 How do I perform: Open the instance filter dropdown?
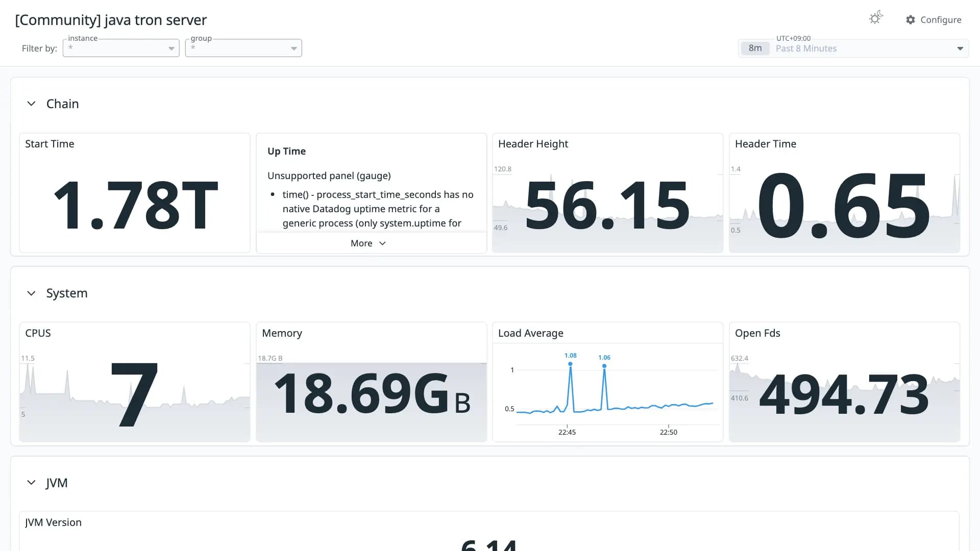pos(121,48)
